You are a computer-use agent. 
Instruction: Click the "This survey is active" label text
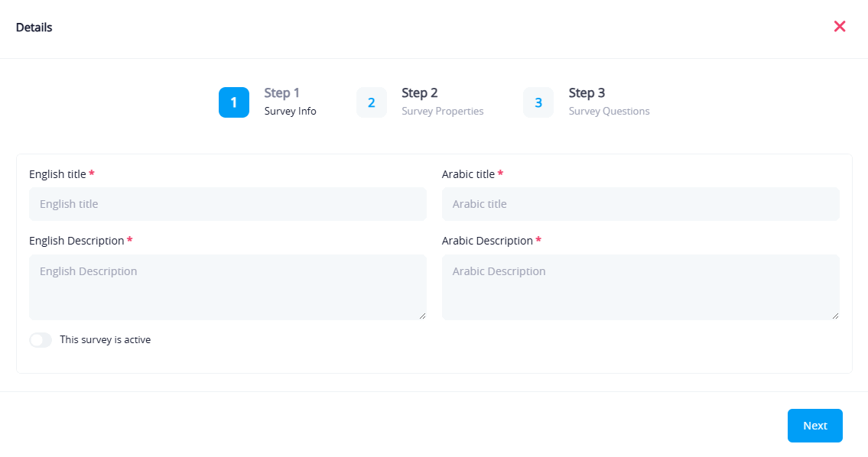point(105,340)
